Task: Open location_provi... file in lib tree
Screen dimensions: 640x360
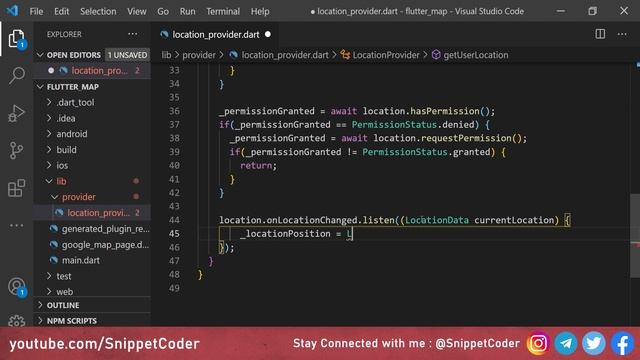Action: point(92,213)
